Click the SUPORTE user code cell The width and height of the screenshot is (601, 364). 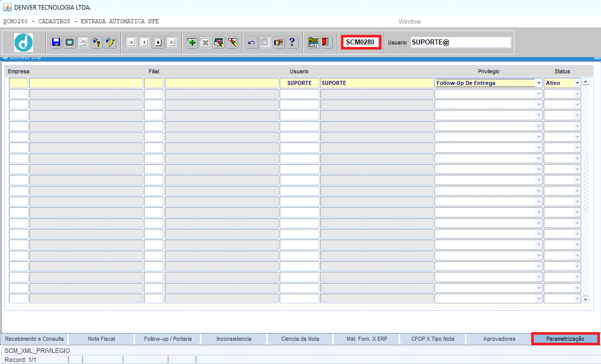pos(299,83)
